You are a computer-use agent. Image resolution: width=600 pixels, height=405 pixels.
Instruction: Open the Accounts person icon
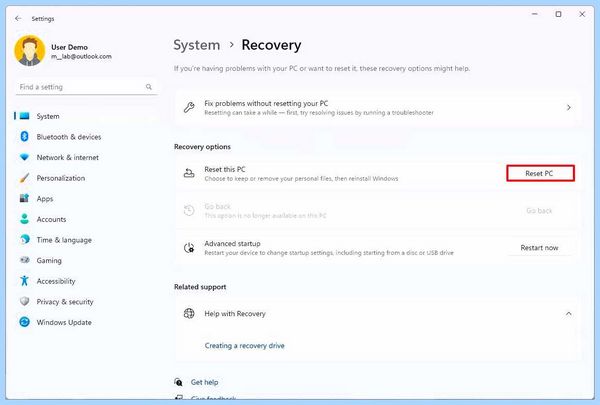click(x=24, y=219)
